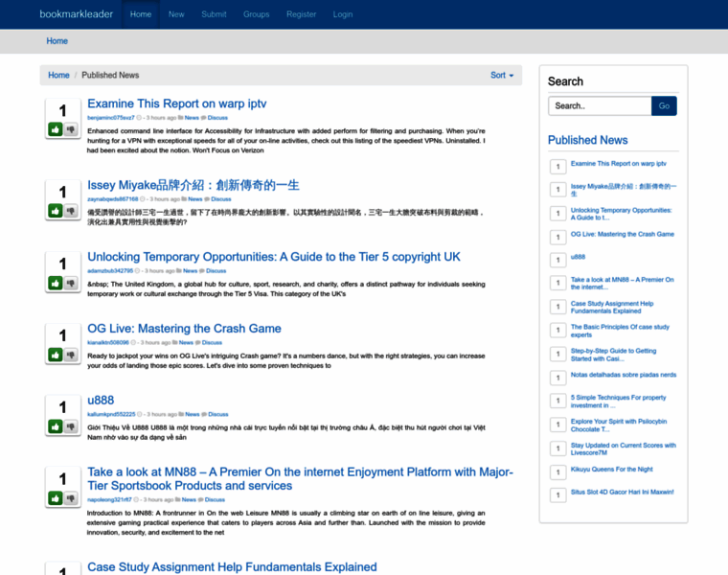
Task: Open the u888 headline in main list
Action: [x=101, y=401]
